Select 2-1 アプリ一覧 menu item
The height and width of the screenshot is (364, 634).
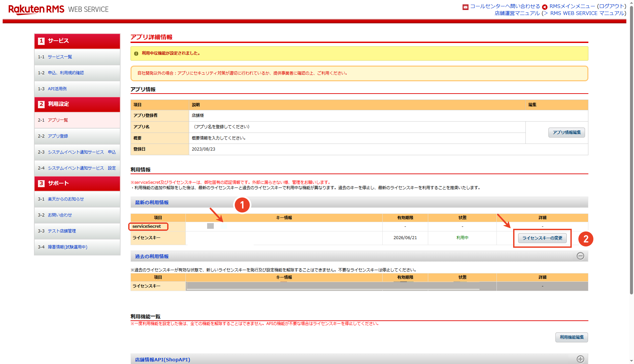pyautogui.click(x=77, y=120)
